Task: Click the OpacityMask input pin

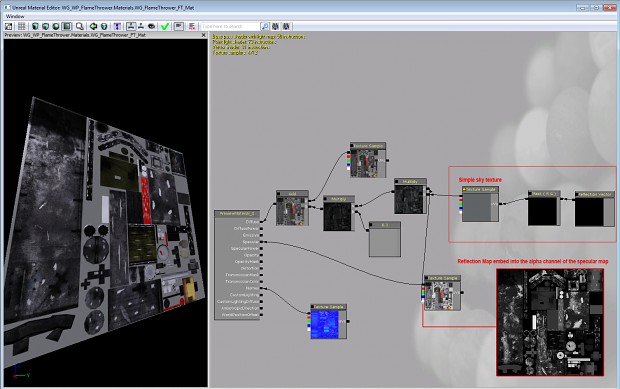Action: [261, 262]
